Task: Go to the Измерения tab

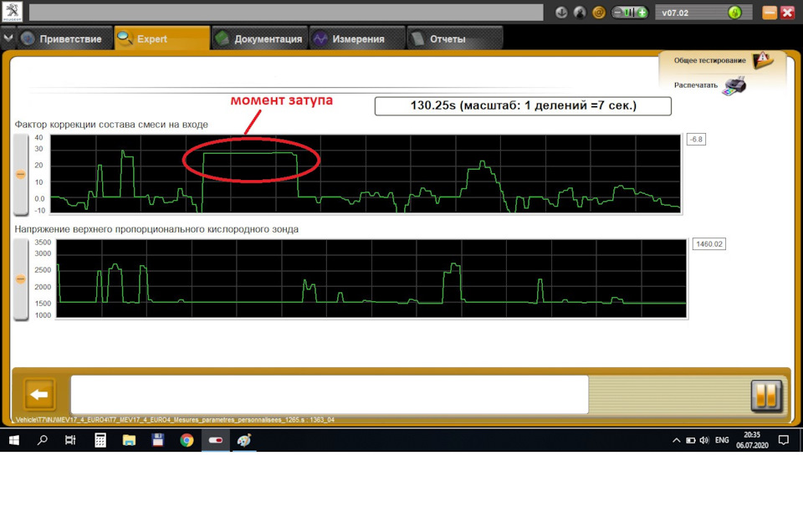Action: click(x=357, y=39)
